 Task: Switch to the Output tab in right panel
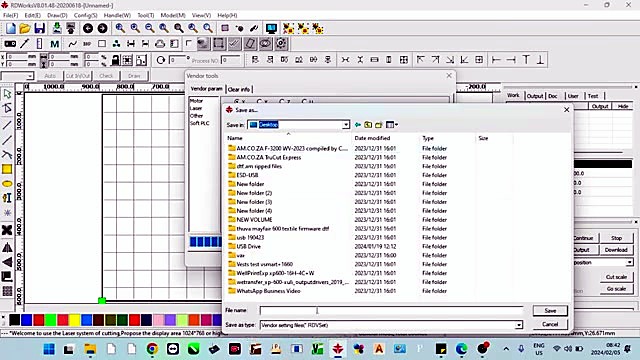534,96
